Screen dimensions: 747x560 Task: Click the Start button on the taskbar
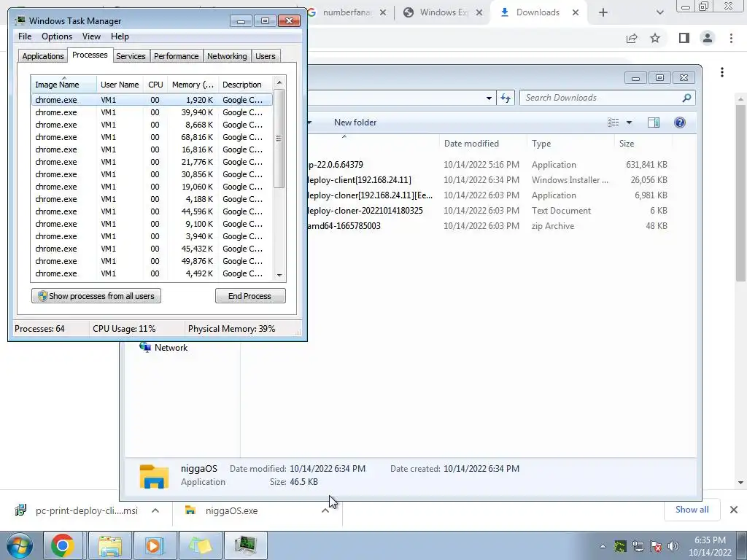(18, 545)
